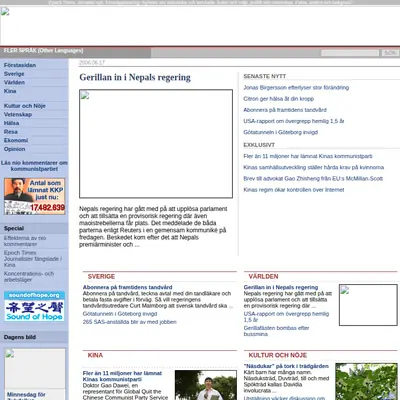
Task: Click the main article image placeholder
Action: (156, 144)
